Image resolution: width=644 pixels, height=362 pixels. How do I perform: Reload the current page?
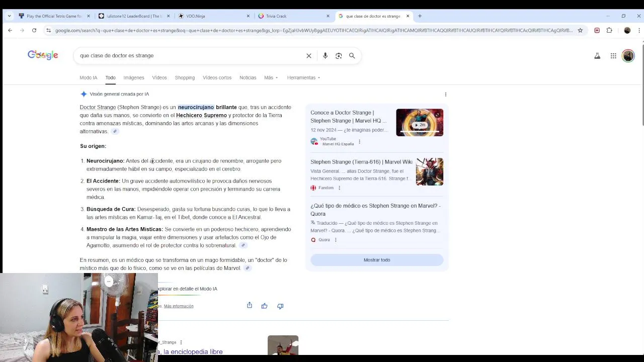[x=34, y=30]
